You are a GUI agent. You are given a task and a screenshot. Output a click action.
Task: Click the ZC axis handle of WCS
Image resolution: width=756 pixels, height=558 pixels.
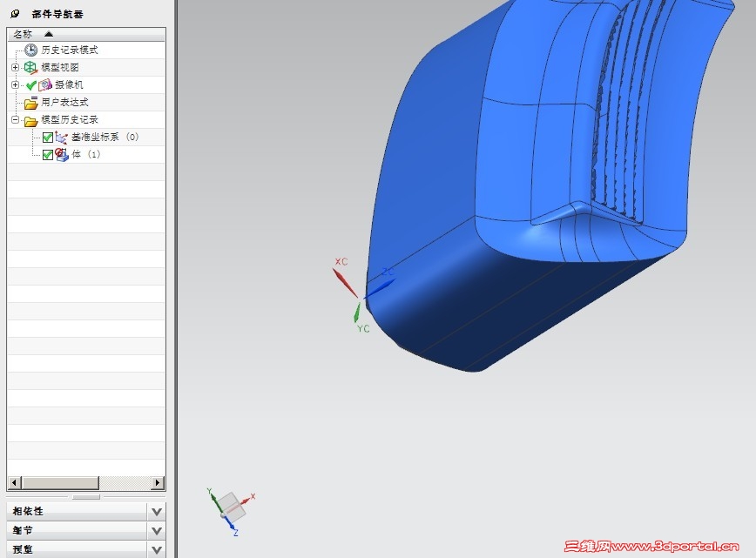click(380, 288)
